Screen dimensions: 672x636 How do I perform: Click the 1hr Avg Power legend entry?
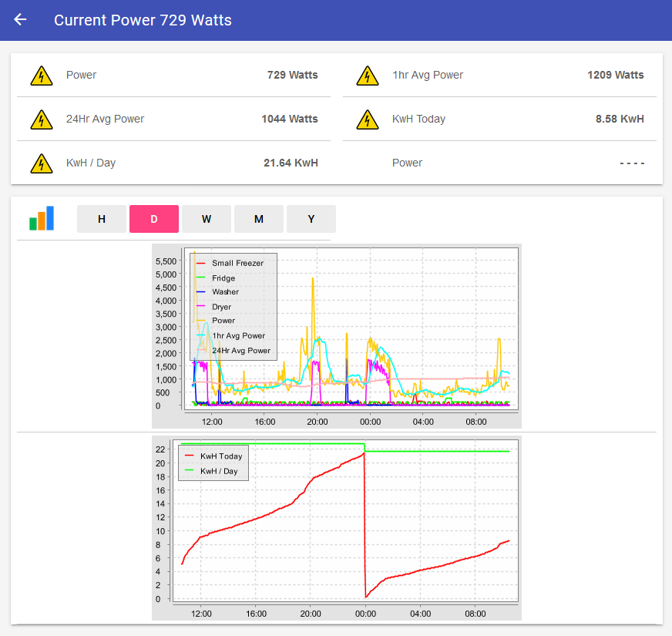pos(238,336)
